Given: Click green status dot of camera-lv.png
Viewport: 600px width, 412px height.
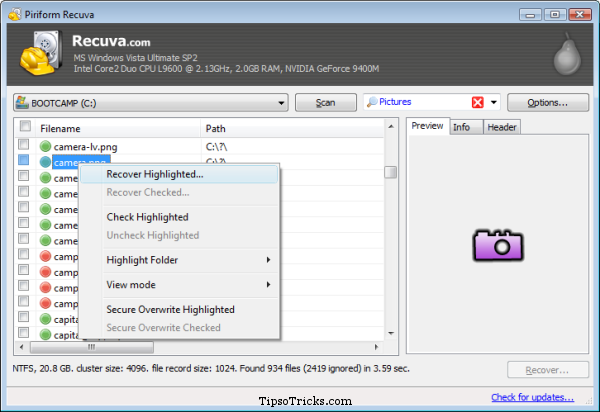Looking at the screenshot, I should click(x=45, y=146).
